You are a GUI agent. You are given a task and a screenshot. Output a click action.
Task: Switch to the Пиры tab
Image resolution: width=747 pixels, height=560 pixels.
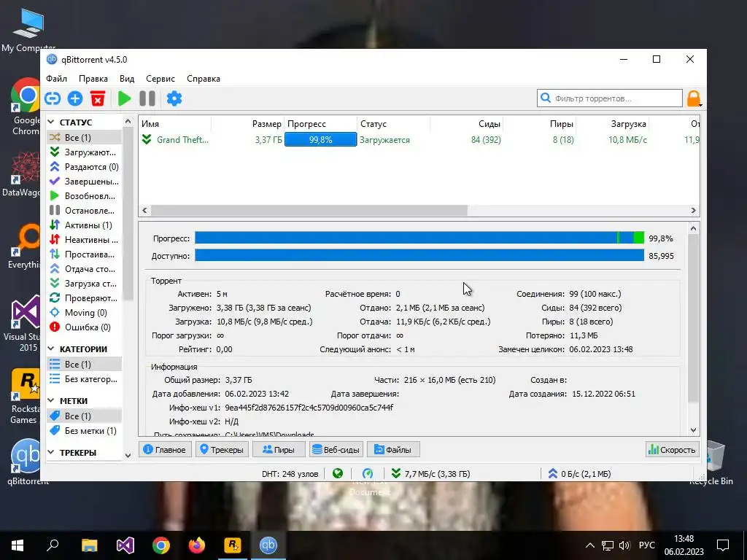pos(279,449)
